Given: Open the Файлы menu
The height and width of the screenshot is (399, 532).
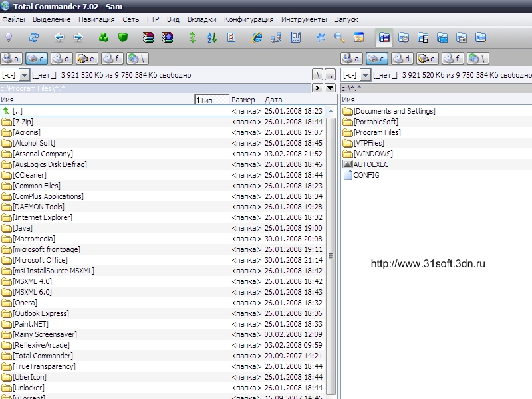Looking at the screenshot, I should 13,19.
